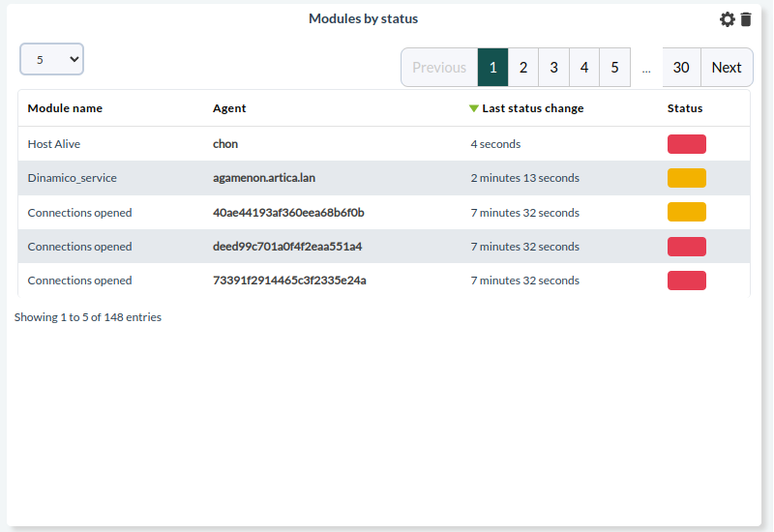Screen dimensions: 774x532
Task: Click the 'Modules by status' widget title
Action: click(364, 18)
